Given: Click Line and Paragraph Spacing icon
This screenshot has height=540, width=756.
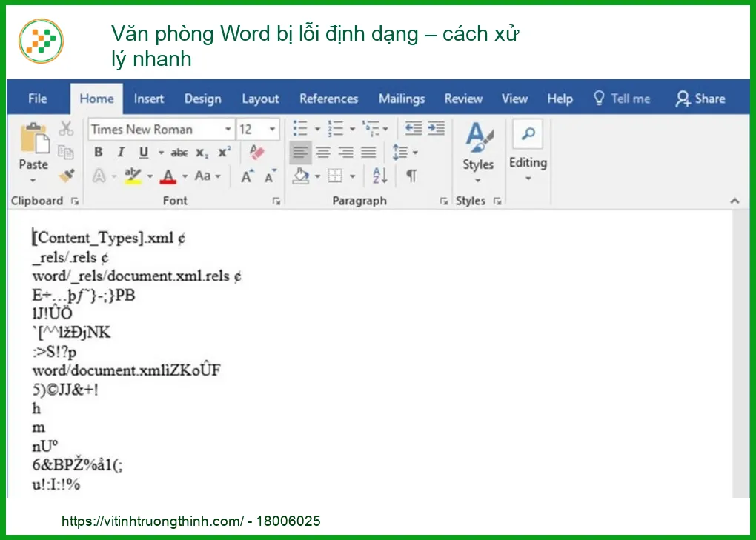Looking at the screenshot, I should (x=400, y=152).
